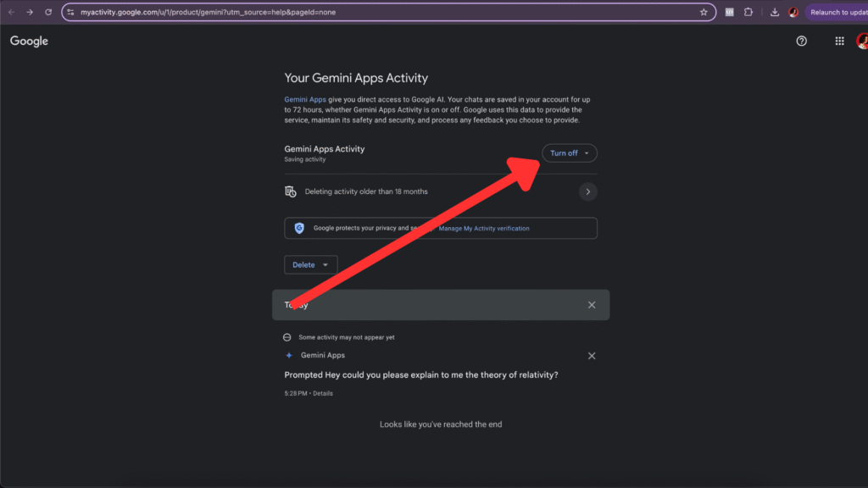The image size is (868, 488).
Task: Open Chrome profile avatar in toolbar
Action: click(793, 12)
